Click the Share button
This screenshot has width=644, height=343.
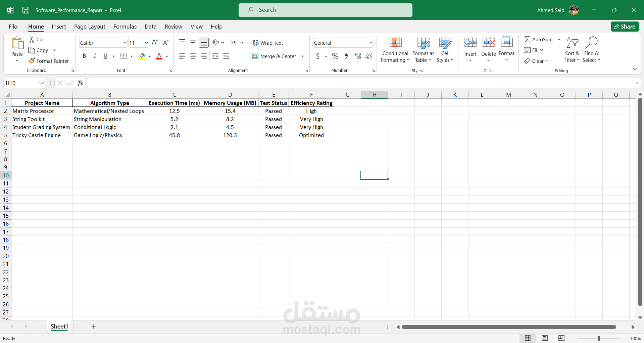(625, 27)
